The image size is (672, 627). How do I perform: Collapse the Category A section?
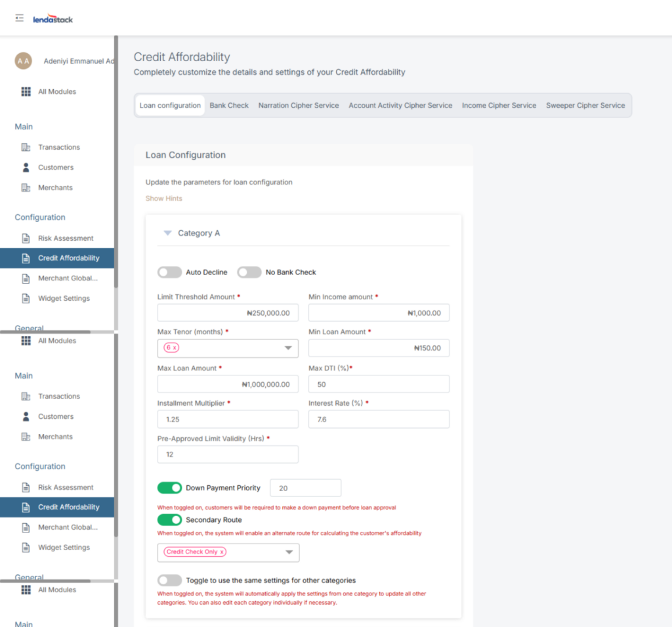point(167,233)
